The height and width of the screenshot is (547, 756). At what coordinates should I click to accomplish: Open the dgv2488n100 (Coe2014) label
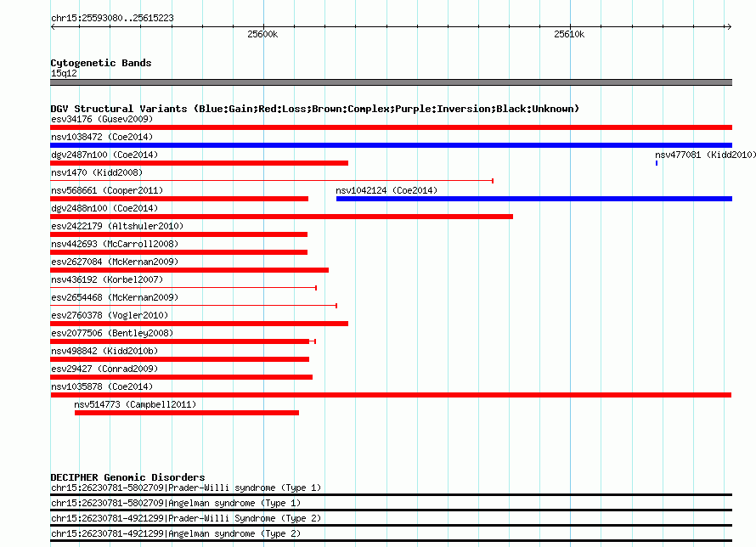[x=104, y=208]
